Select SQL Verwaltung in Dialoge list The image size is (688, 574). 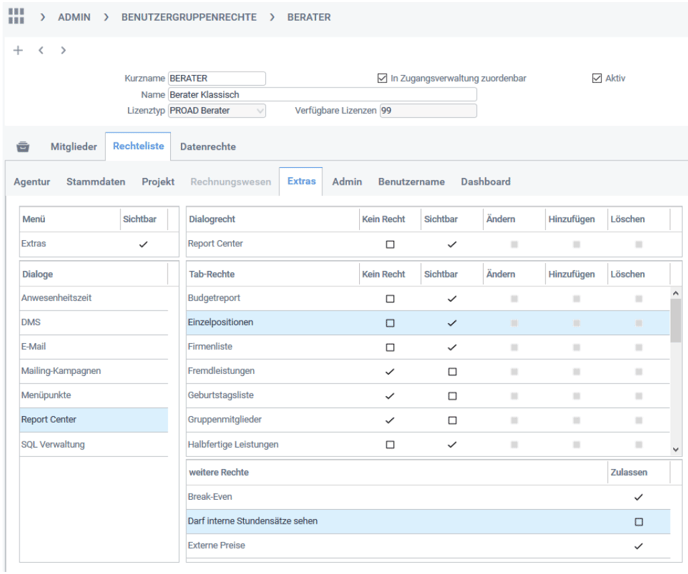[x=53, y=444]
